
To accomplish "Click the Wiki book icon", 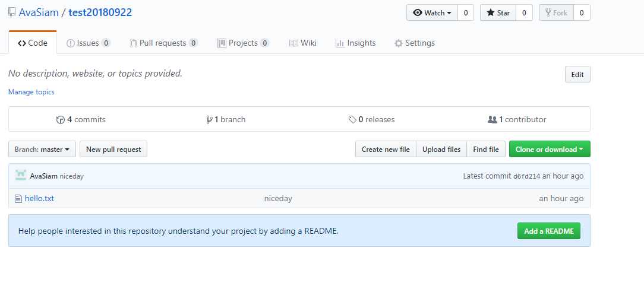I will tap(293, 43).
